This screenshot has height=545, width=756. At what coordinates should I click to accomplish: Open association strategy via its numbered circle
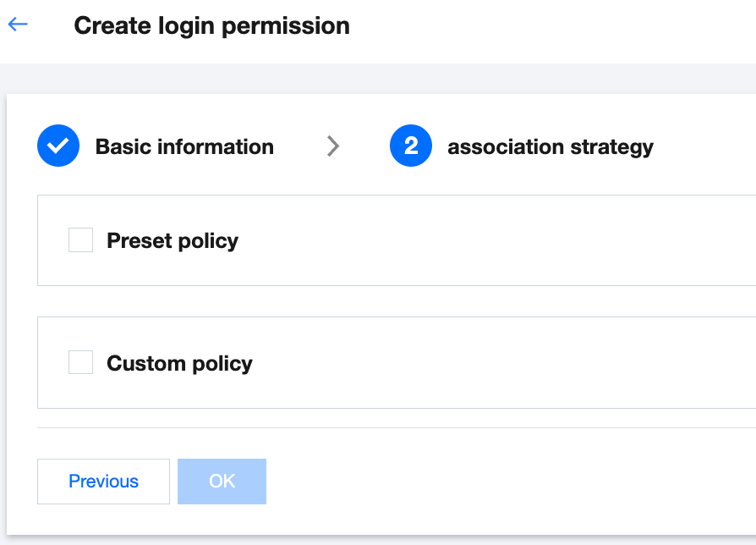(x=411, y=146)
